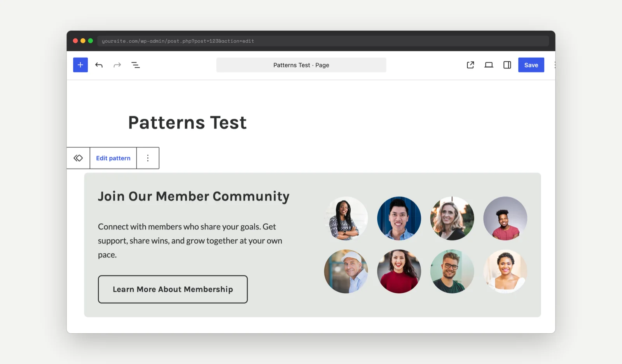
Task: Close the browser window with red button
Action: pyautogui.click(x=75, y=41)
